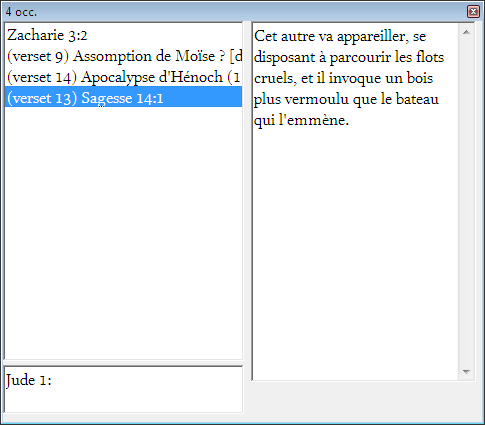Click the verse pane scrollbar track
The width and height of the screenshot is (485, 425).
pyautogui.click(x=466, y=202)
